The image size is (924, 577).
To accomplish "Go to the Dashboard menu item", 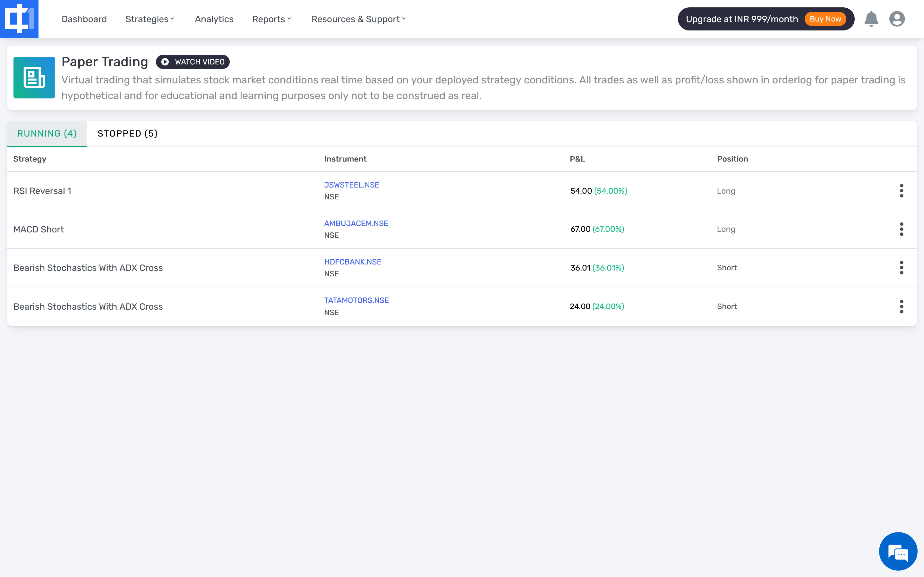I will (84, 19).
